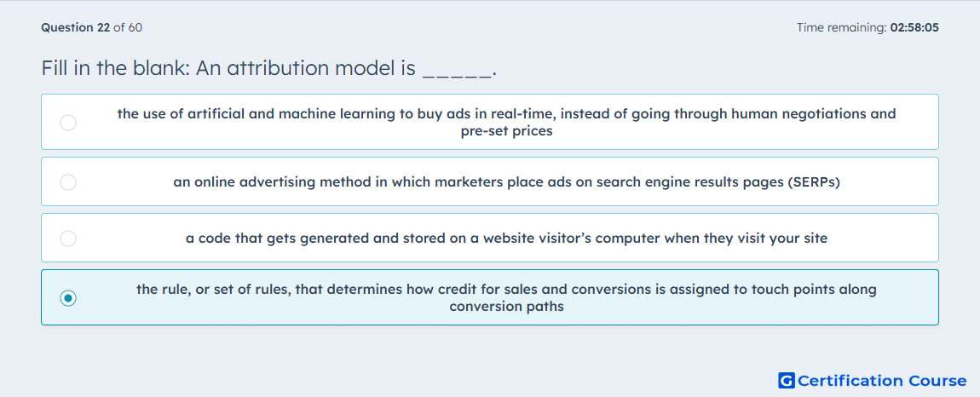Image resolution: width=980 pixels, height=397 pixels.
Task: Click the 'artificial and machine learning' answer text
Action: pos(506,123)
